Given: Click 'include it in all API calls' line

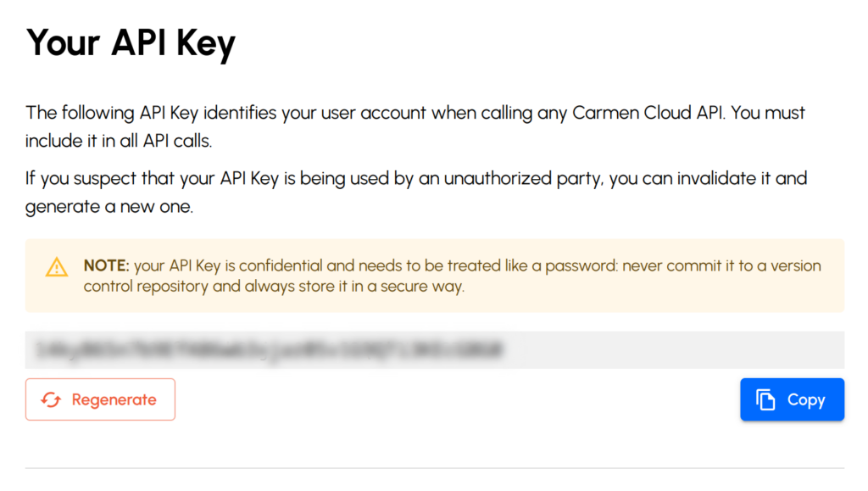Looking at the screenshot, I should [x=119, y=141].
